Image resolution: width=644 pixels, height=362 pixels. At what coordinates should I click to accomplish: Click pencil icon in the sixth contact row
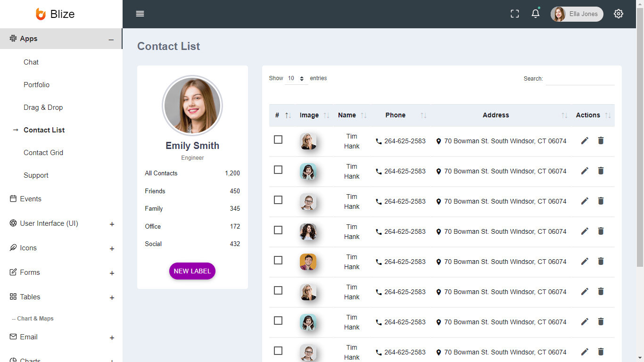(585, 291)
